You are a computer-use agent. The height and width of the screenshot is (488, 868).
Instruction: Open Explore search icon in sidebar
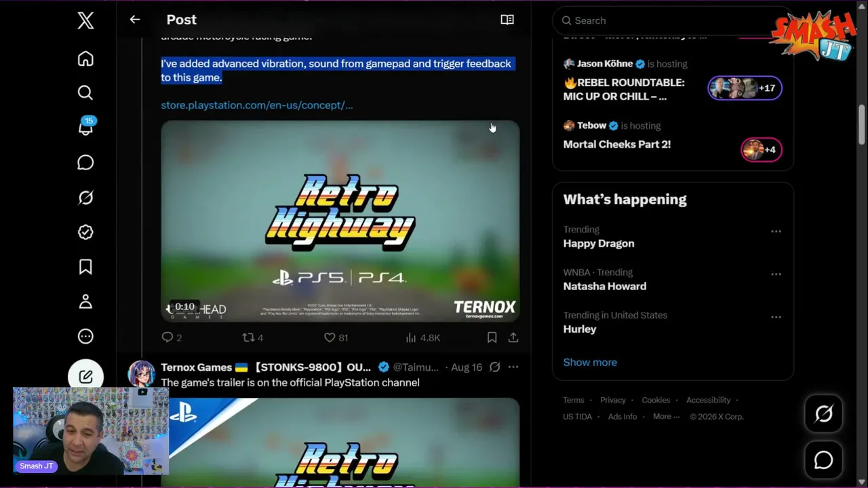point(85,92)
